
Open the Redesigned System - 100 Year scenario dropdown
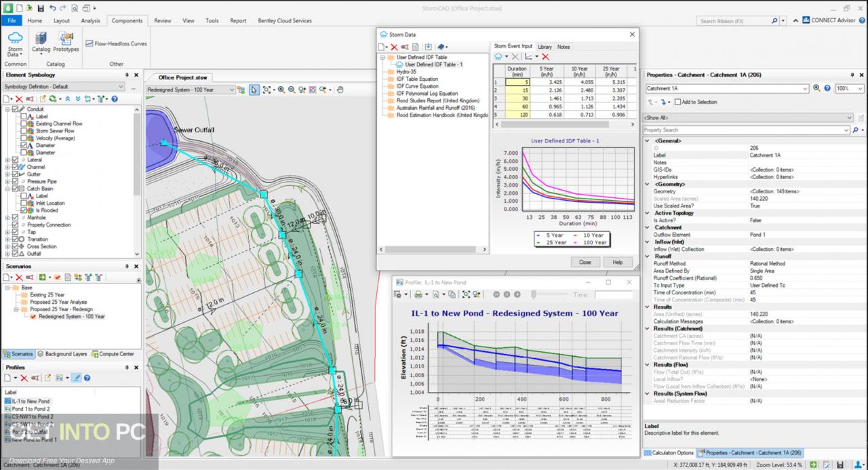pos(191,90)
